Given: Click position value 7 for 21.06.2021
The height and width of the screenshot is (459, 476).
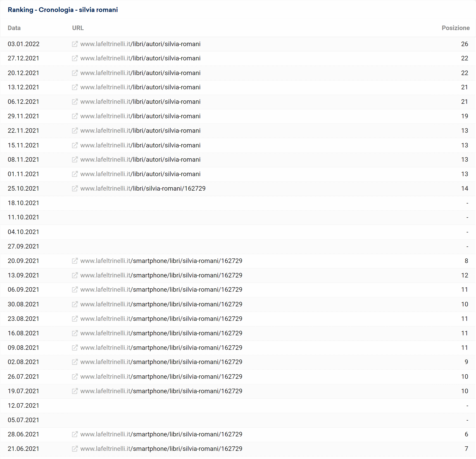Looking at the screenshot, I should [x=466, y=449].
